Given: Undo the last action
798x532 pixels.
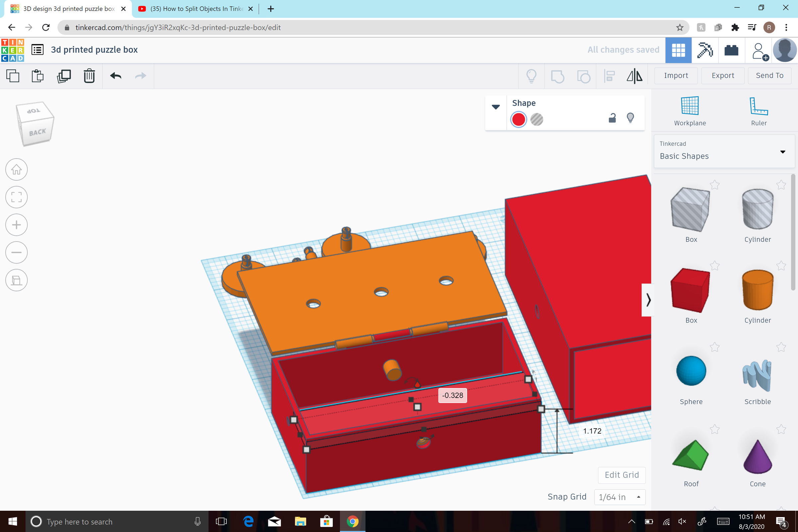Looking at the screenshot, I should pyautogui.click(x=115, y=76).
